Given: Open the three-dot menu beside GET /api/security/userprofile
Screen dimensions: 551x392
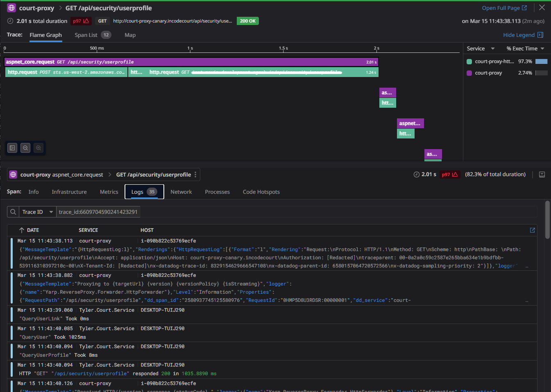Looking at the screenshot, I should 196,174.
